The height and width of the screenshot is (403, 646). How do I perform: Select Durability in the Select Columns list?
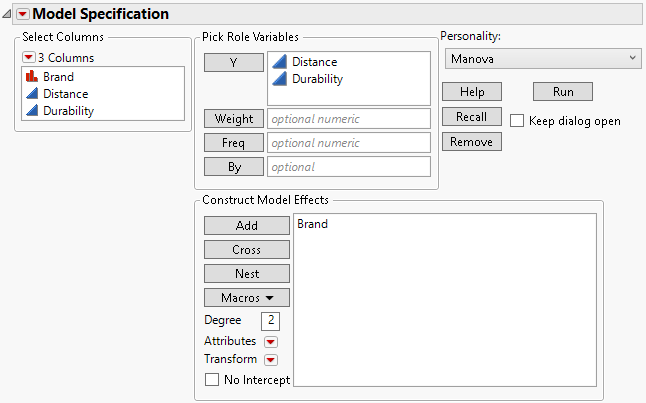click(x=68, y=111)
